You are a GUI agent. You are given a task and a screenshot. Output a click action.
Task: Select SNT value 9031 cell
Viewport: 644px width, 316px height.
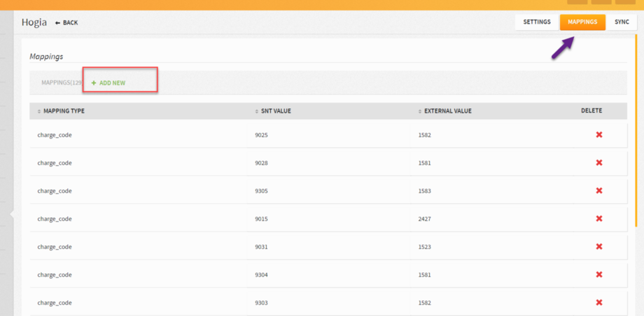click(261, 247)
